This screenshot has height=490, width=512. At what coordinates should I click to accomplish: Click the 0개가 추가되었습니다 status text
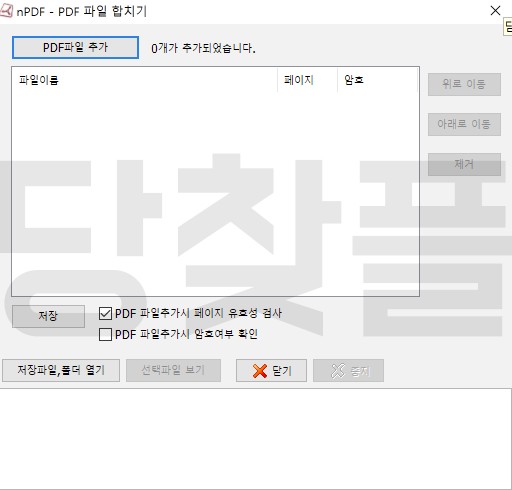203,49
